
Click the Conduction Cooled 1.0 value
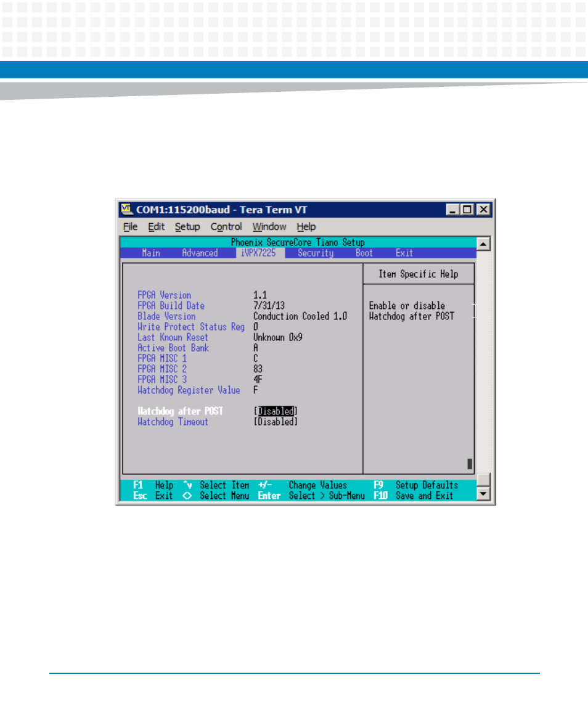pyautogui.click(x=300, y=316)
